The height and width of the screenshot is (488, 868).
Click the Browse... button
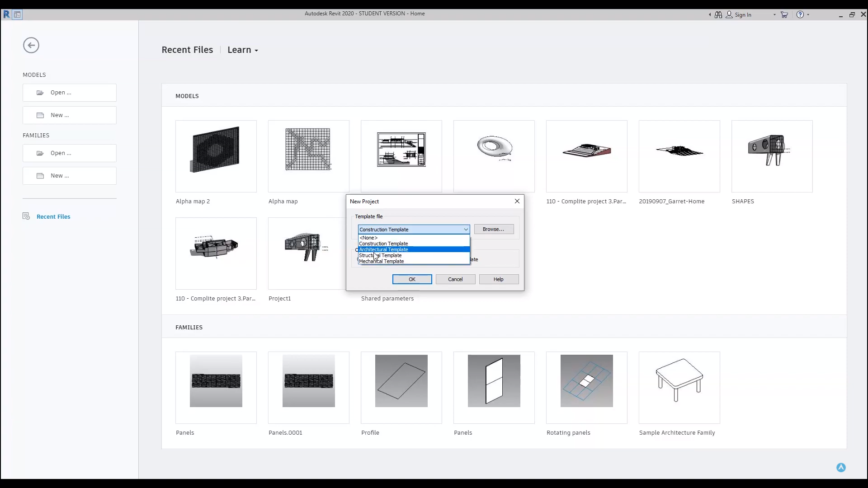click(493, 229)
